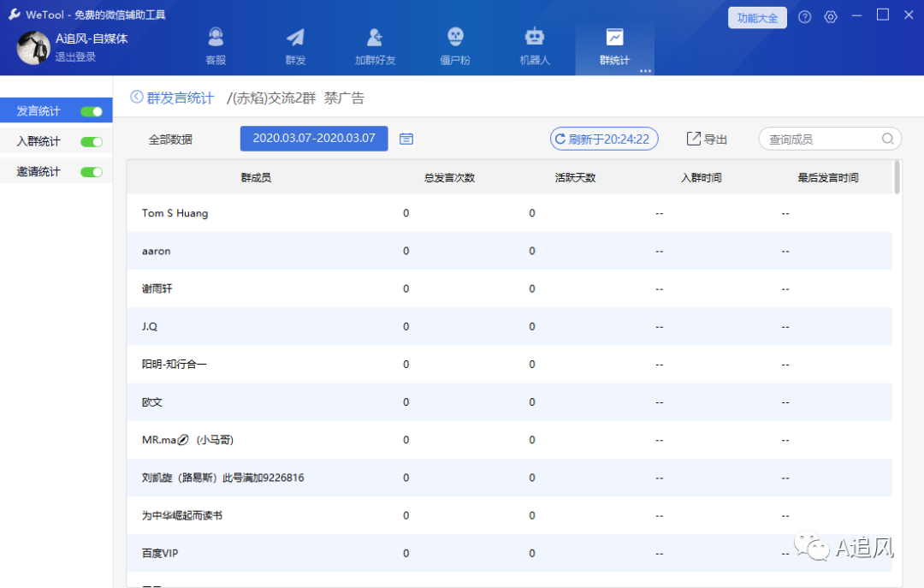Select the 阳明-知行合一 member row
This screenshot has height=588, width=924.
[x=509, y=364]
